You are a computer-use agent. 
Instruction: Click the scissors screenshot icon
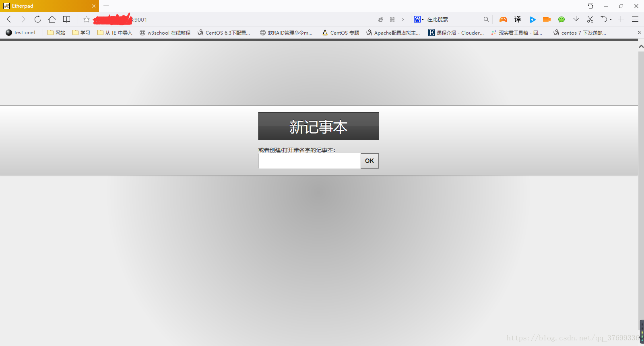tap(590, 19)
